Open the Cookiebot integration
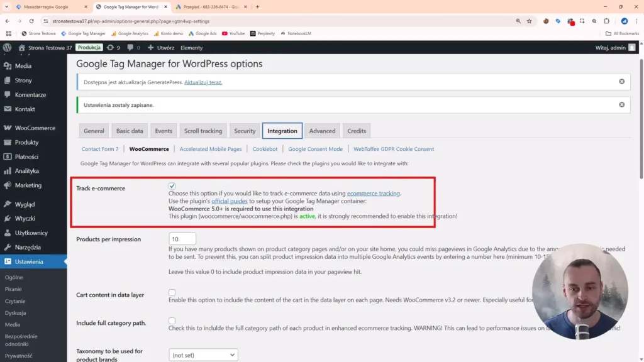This screenshot has width=644, height=362. click(x=265, y=149)
